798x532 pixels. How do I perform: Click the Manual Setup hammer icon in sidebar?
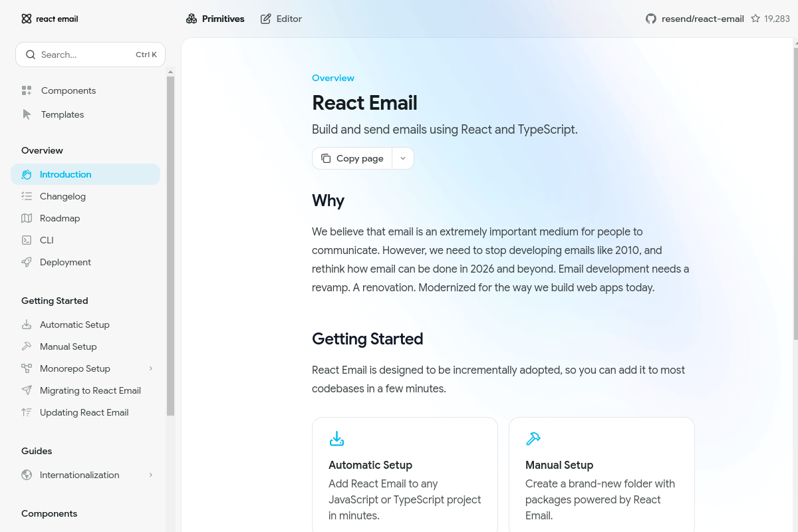(x=27, y=346)
